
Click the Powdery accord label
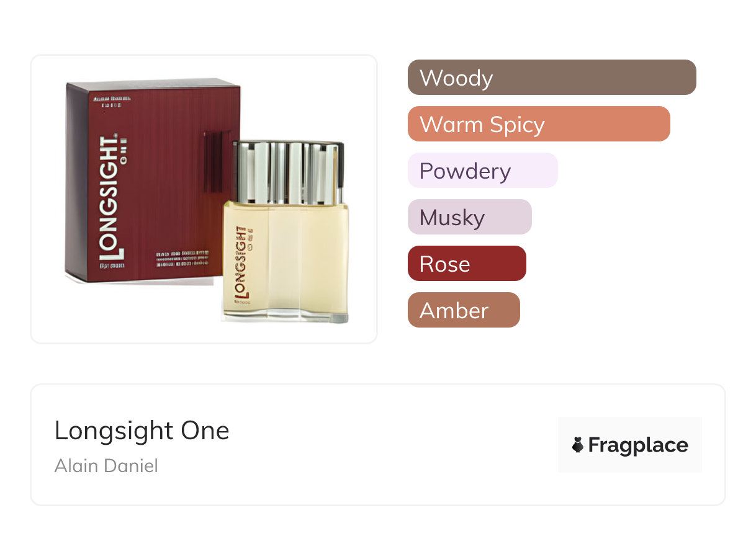(x=465, y=171)
